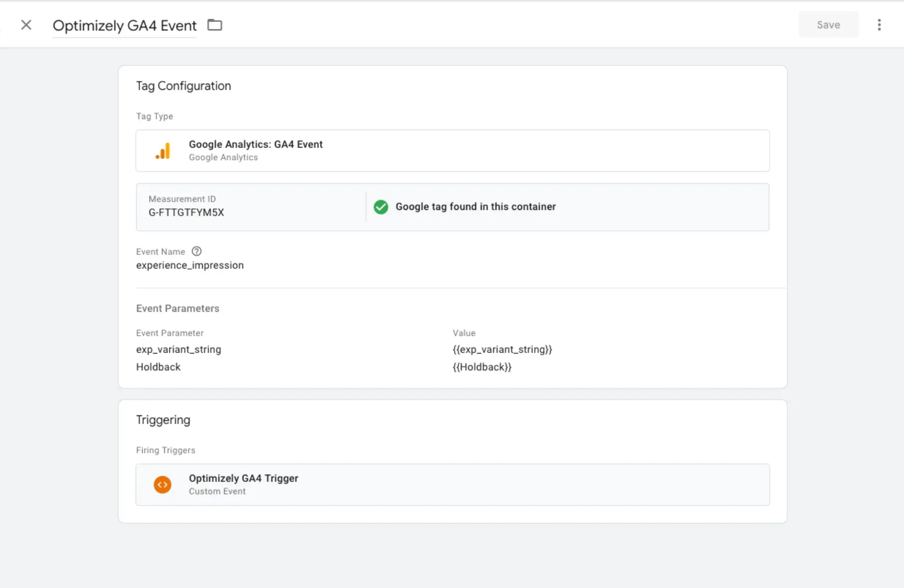
Task: Close the tag editor with the X icon
Action: pos(26,25)
